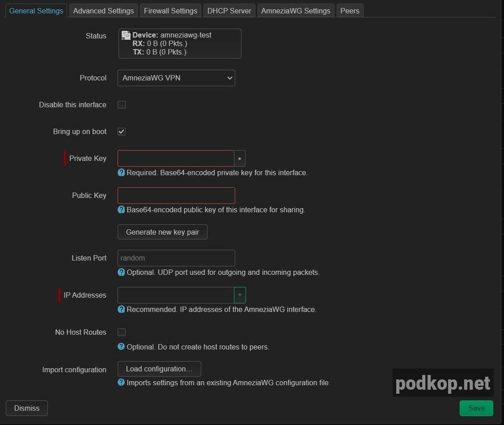Click the help icon for Listen Port
The height and width of the screenshot is (425, 504).
121,272
